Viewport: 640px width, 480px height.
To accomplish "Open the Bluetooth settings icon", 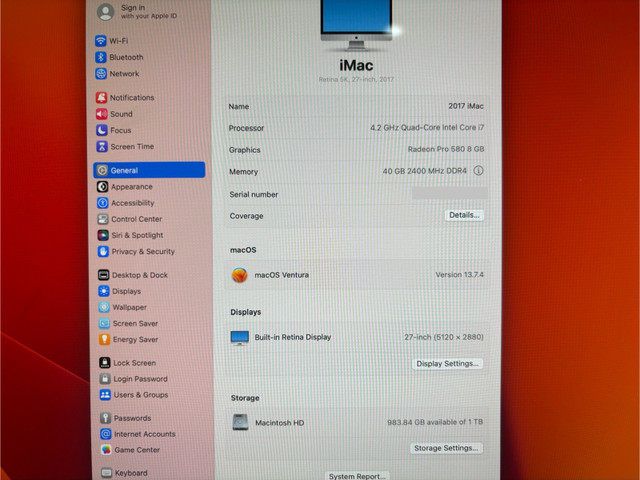I will (x=101, y=57).
